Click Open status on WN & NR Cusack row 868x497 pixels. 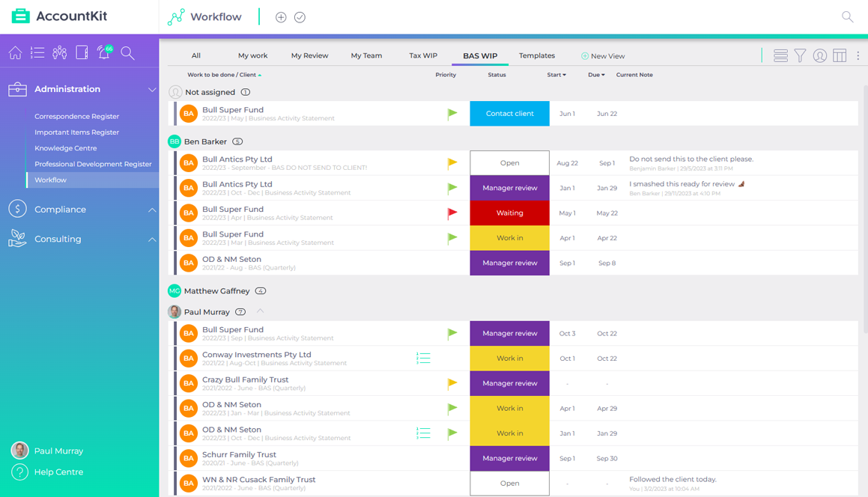509,484
